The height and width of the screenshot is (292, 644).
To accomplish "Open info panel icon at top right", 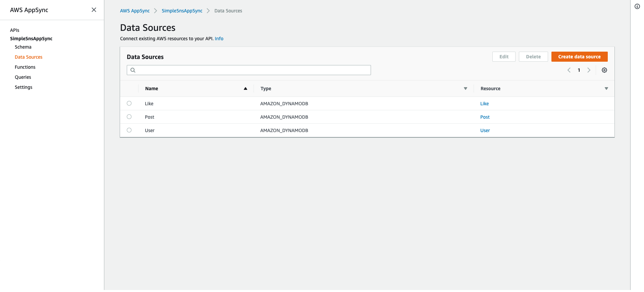I will click(x=637, y=6).
